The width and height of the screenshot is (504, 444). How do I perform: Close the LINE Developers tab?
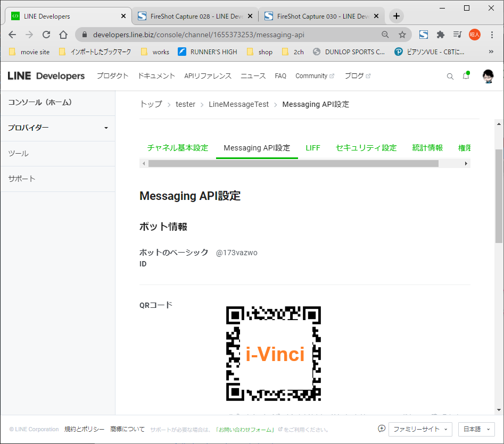[123, 16]
